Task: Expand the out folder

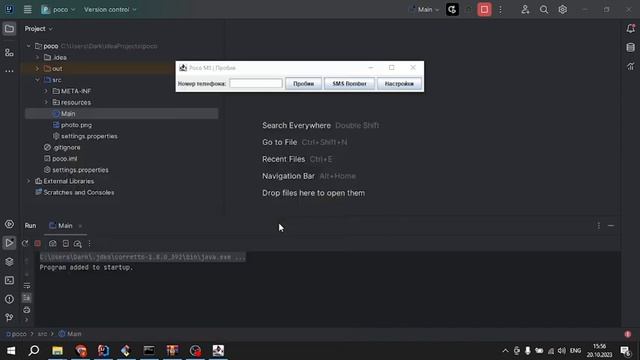Action: pos(38,69)
